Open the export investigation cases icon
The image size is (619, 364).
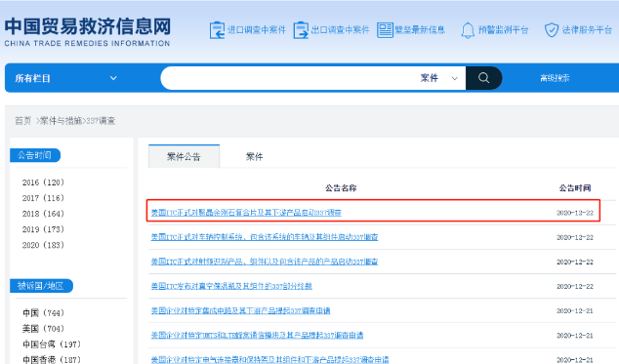point(301,30)
